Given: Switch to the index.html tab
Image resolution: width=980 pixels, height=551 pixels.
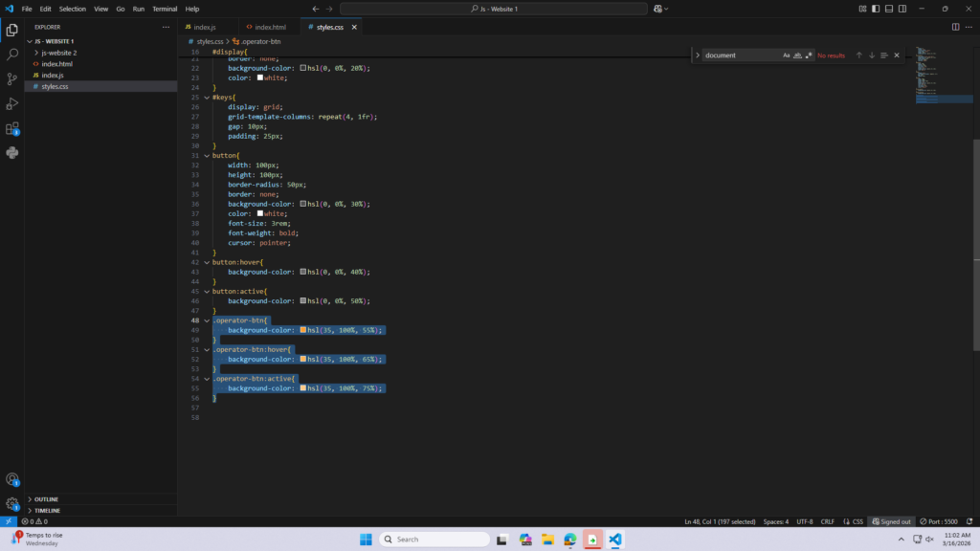Looking at the screenshot, I should [270, 27].
